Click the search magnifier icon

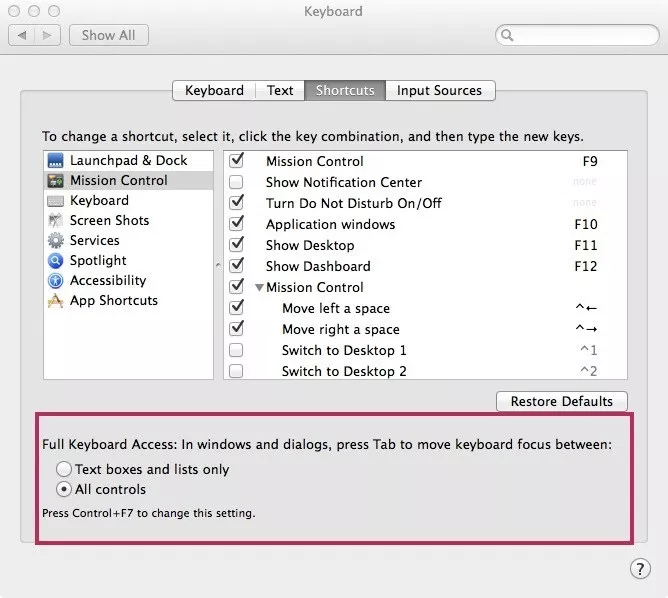(507, 35)
